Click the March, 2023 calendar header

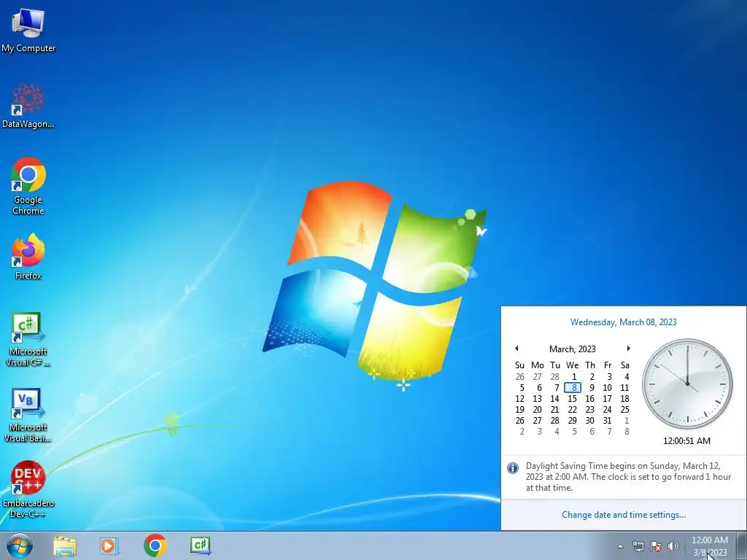(572, 349)
